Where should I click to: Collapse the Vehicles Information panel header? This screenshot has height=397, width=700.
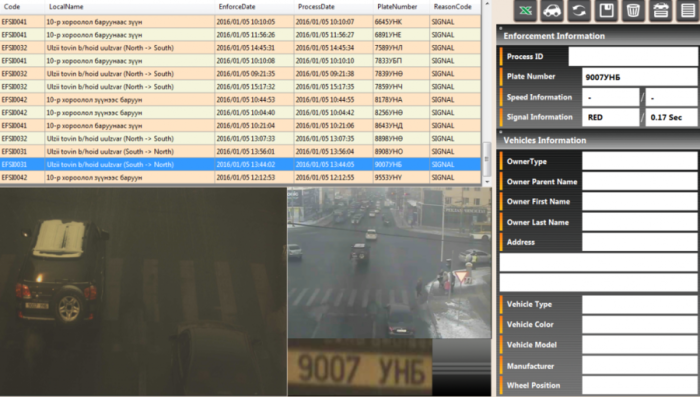coord(598,140)
